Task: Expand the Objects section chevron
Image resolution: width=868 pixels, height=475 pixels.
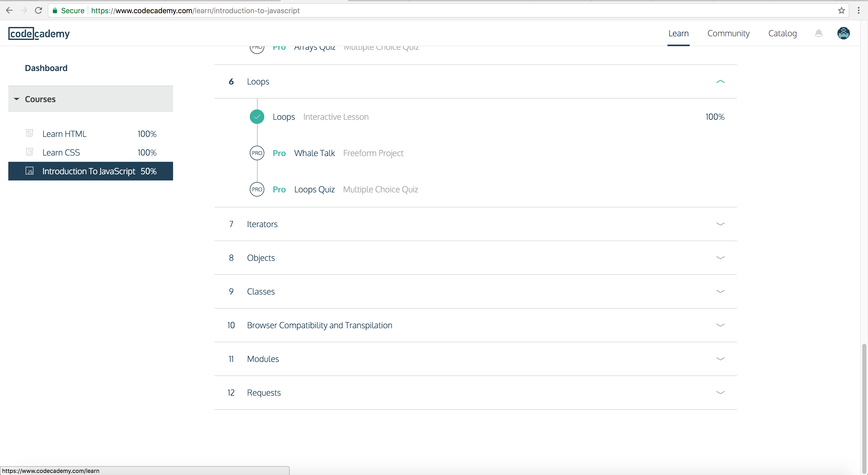Action: pos(720,258)
